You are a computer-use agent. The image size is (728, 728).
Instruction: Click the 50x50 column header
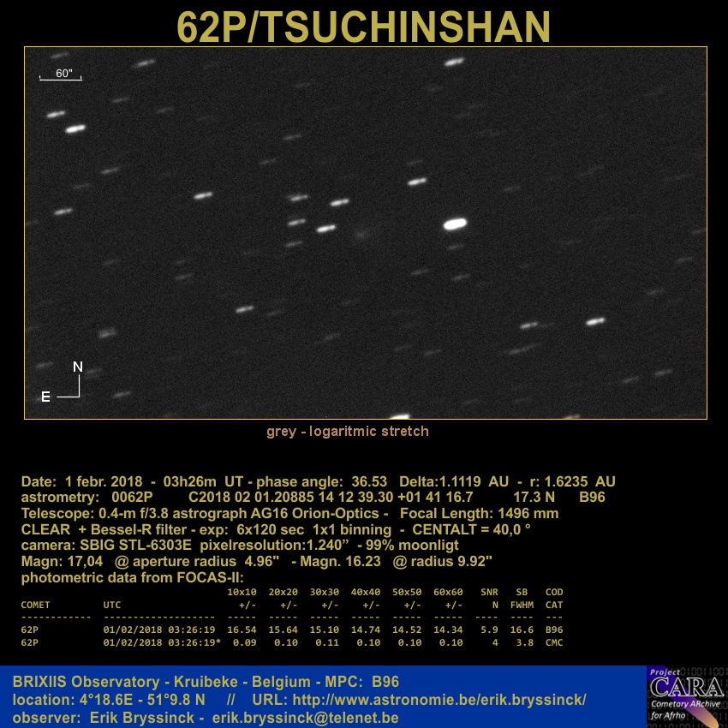pos(407,593)
